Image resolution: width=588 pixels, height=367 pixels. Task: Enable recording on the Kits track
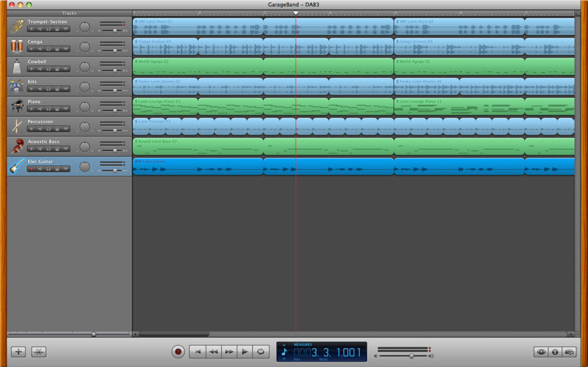click(x=31, y=89)
